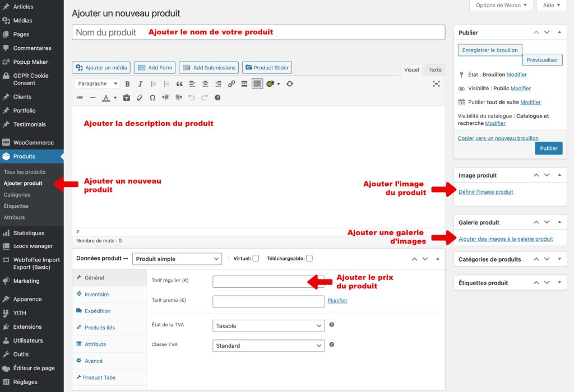The height and width of the screenshot is (392, 574).
Task: Open the Produits liés tab
Action: pyautogui.click(x=100, y=328)
